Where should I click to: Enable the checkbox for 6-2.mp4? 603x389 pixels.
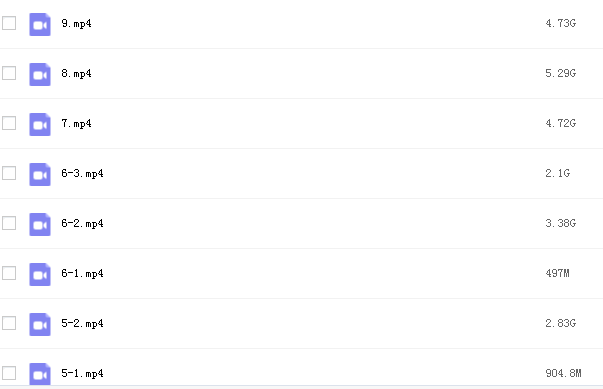tap(9, 223)
